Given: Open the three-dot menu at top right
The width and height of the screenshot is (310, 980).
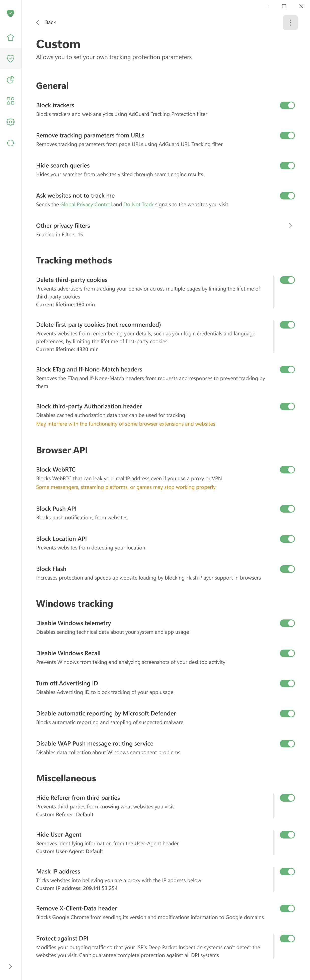Looking at the screenshot, I should point(290,22).
